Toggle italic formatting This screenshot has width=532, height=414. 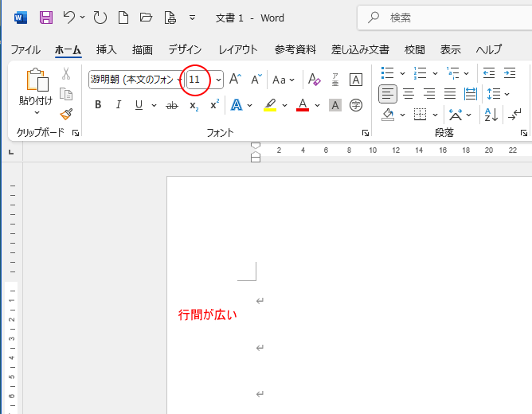coord(118,105)
